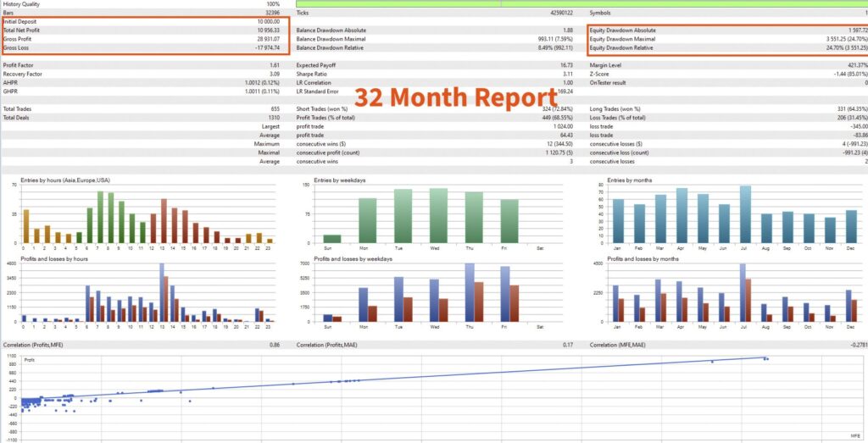Click the value 8.49% (992.11)
868x443 pixels.
tap(554, 48)
